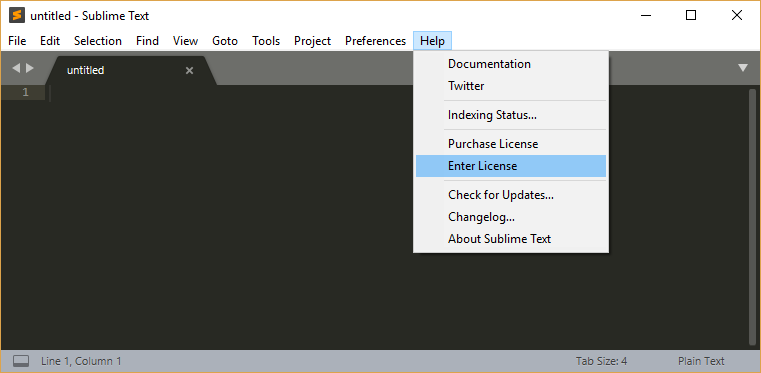This screenshot has width=761, height=373.
Task: Open the tab list dropdown arrow
Action: point(743,68)
